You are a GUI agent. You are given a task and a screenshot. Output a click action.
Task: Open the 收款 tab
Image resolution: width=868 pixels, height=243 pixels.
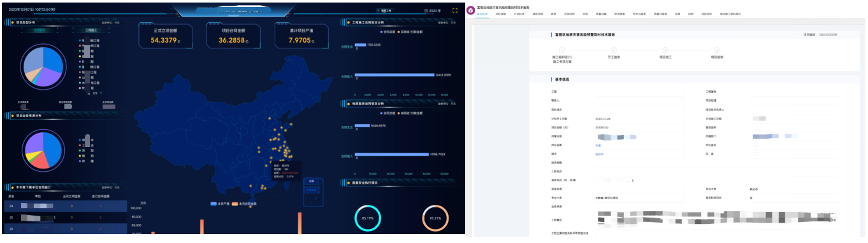[553, 13]
